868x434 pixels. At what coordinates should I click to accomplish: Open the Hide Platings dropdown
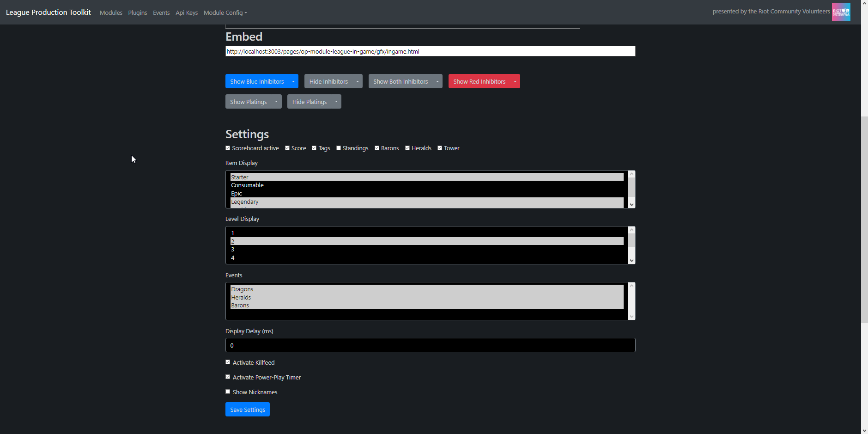point(336,101)
